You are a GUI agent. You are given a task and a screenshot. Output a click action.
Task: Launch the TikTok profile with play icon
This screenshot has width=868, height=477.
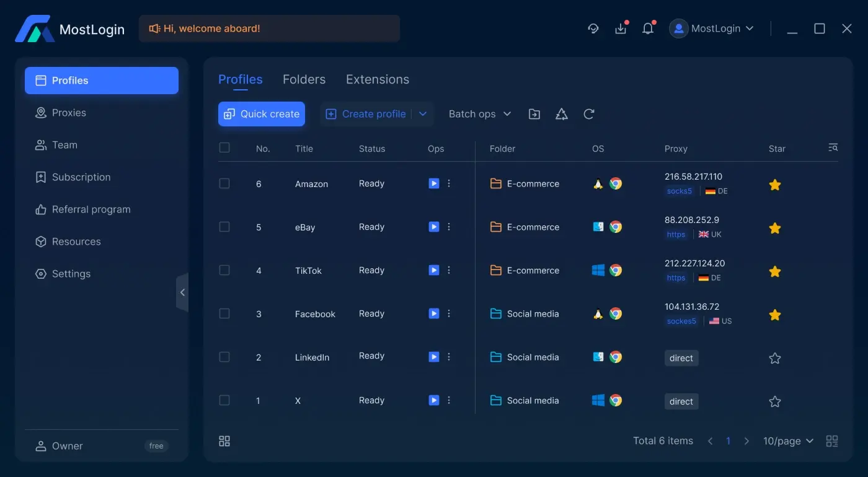tap(434, 270)
